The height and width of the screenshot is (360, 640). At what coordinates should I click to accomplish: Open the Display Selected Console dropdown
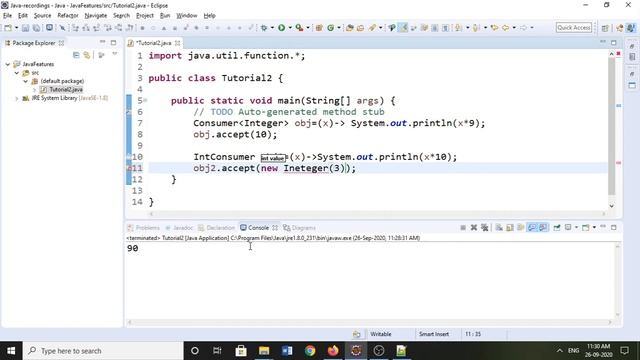pos(576,228)
